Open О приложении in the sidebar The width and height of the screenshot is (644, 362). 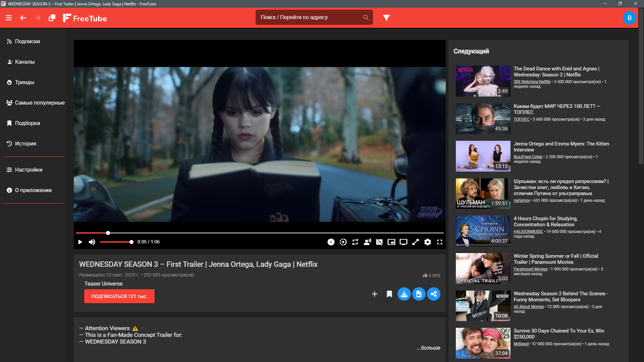point(33,190)
